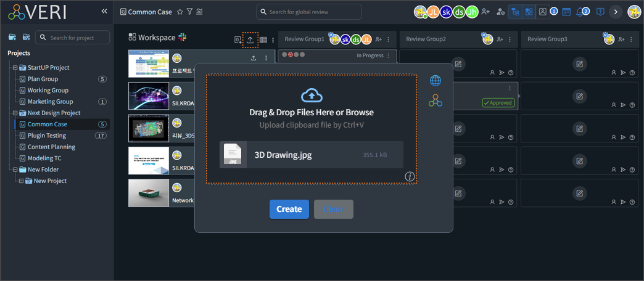The width and height of the screenshot is (644, 281).
Task: Toggle the grid view mode button
Action: (x=529, y=12)
